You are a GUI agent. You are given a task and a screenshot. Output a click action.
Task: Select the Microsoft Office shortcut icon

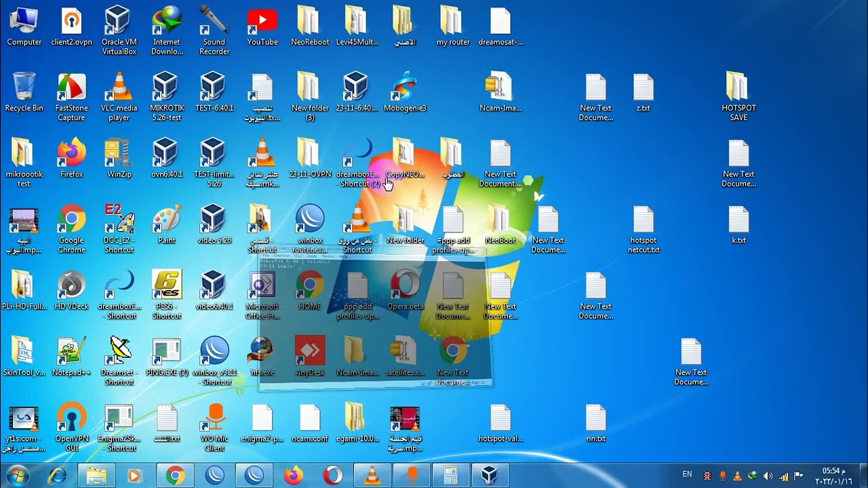click(x=262, y=296)
